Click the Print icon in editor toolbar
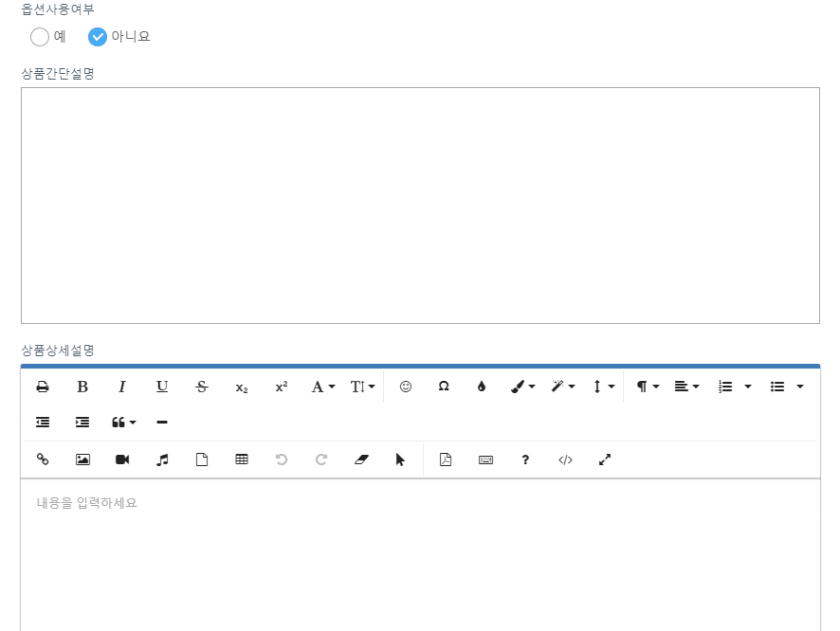840x631 pixels. [x=43, y=387]
